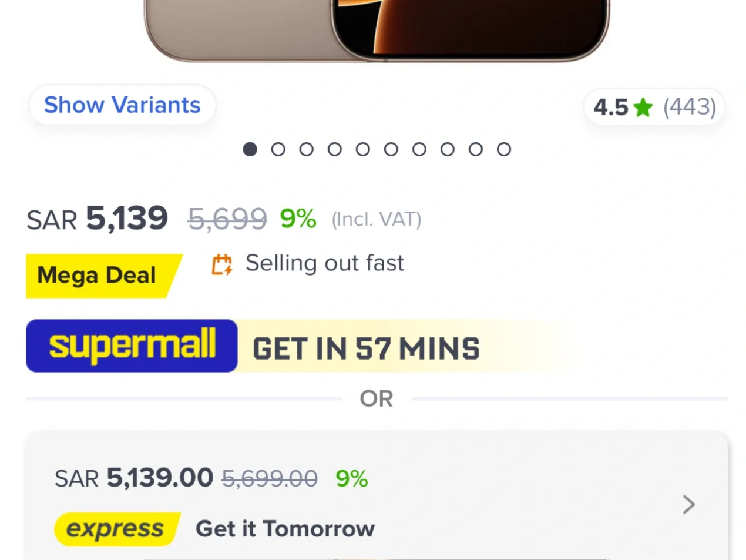Jump to the second image dot

[278, 149]
